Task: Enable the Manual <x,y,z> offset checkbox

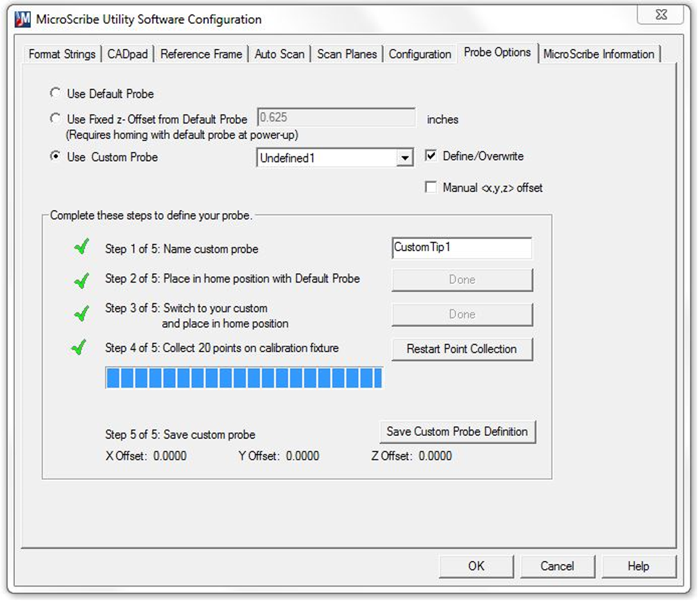Action: tap(431, 187)
